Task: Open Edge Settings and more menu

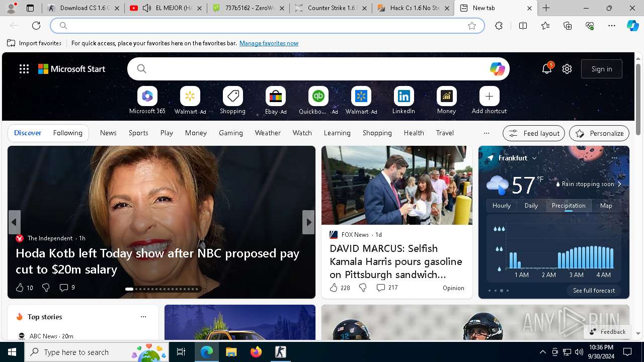Action: [x=612, y=26]
